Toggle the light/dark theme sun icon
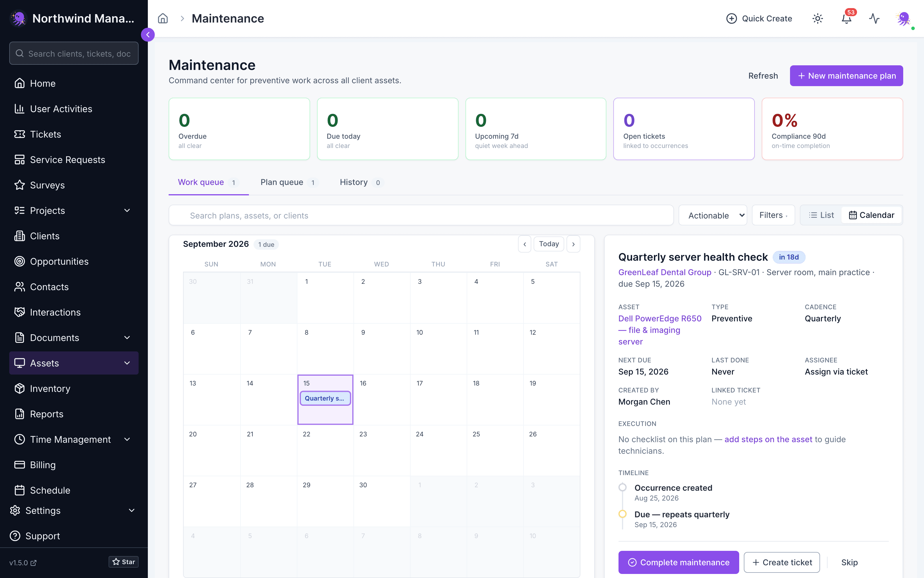 (817, 18)
